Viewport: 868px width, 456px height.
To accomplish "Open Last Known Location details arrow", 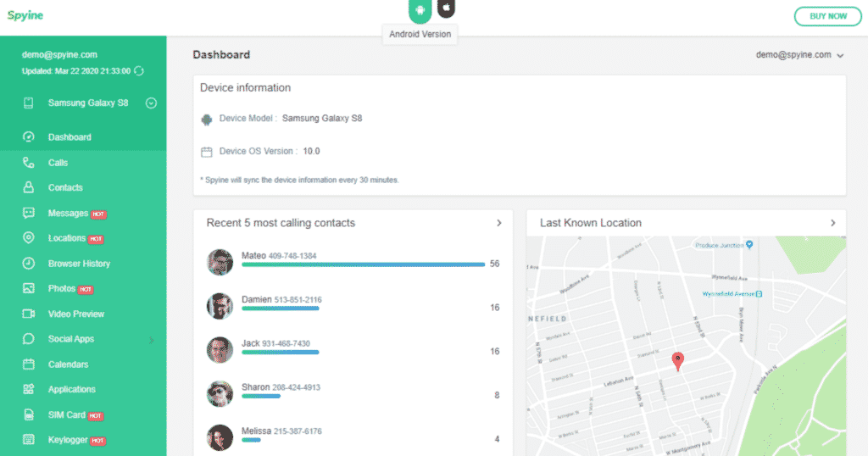I will [x=832, y=223].
